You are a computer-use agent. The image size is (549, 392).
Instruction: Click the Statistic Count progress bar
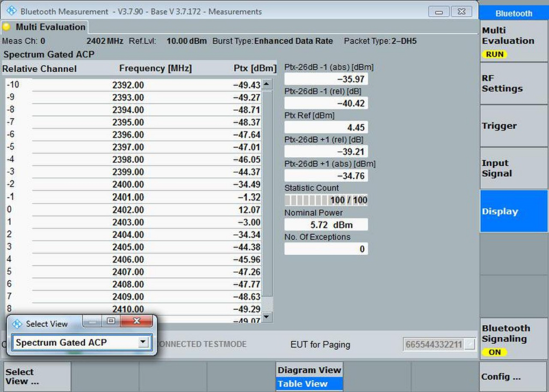[x=326, y=200]
